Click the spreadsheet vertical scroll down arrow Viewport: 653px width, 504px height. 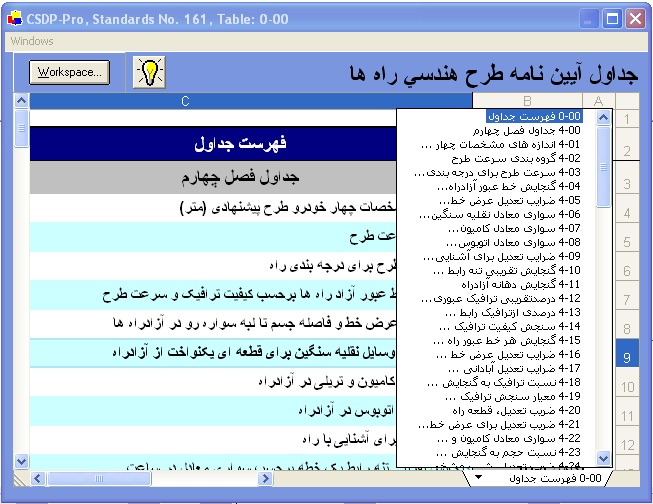click(x=21, y=461)
